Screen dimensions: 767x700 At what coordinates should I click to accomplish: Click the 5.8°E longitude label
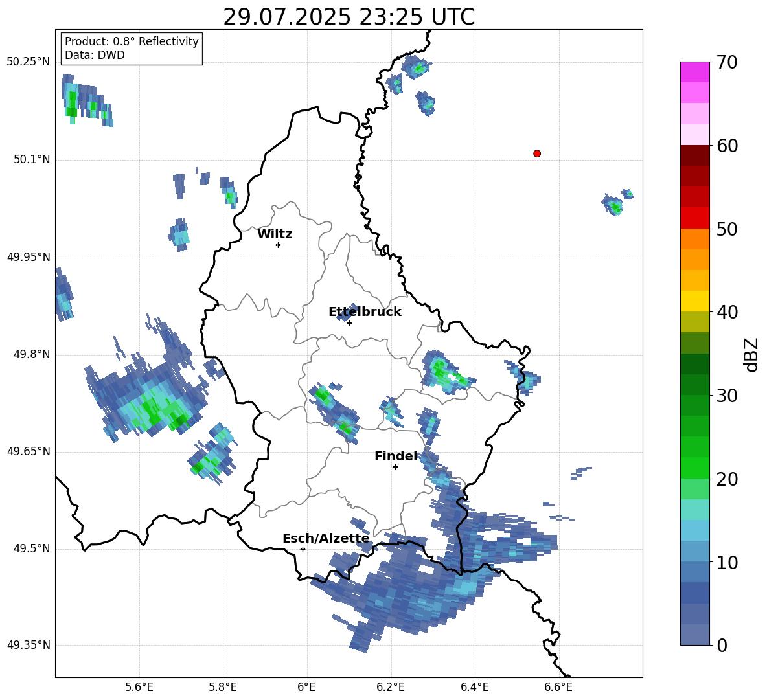click(x=223, y=687)
